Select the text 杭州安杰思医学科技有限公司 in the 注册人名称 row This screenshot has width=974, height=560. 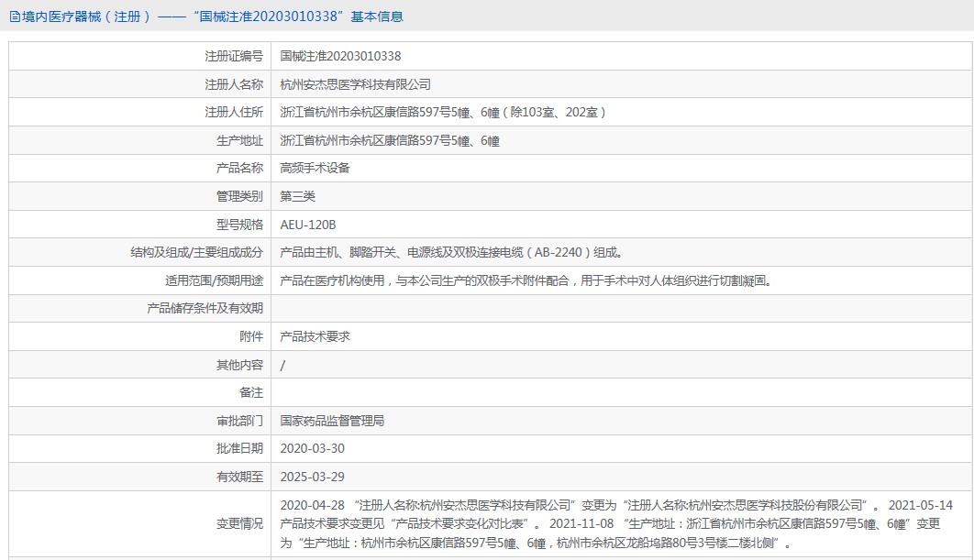click(x=355, y=84)
